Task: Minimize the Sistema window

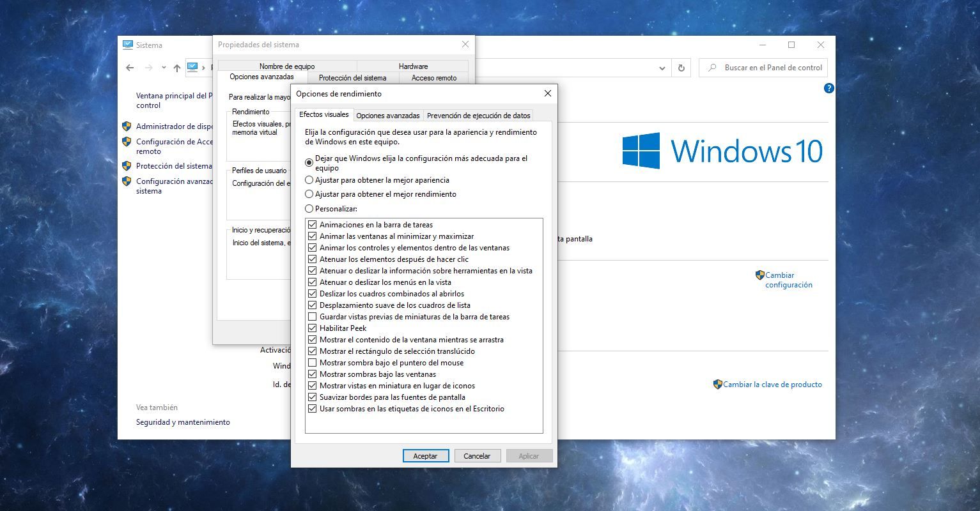Action: pos(763,45)
